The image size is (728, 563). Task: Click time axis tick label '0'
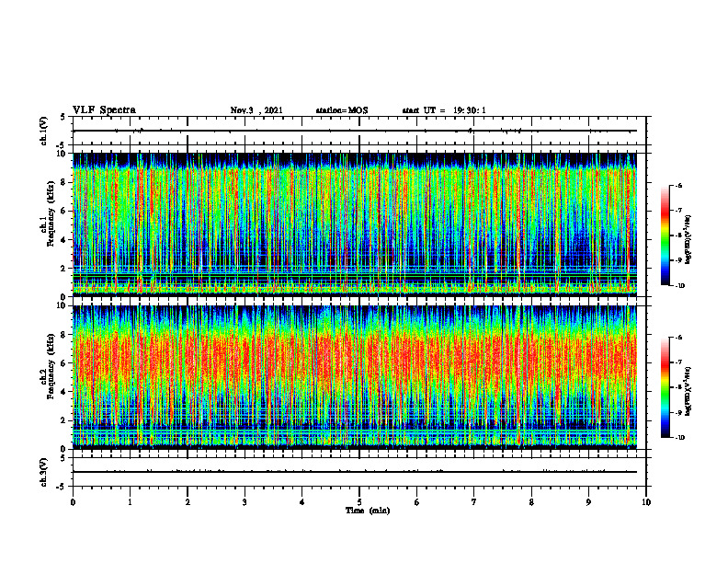73,502
